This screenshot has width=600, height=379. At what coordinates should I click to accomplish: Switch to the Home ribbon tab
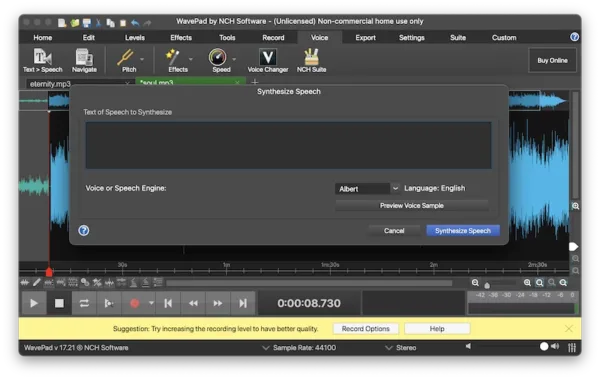pyautogui.click(x=42, y=38)
